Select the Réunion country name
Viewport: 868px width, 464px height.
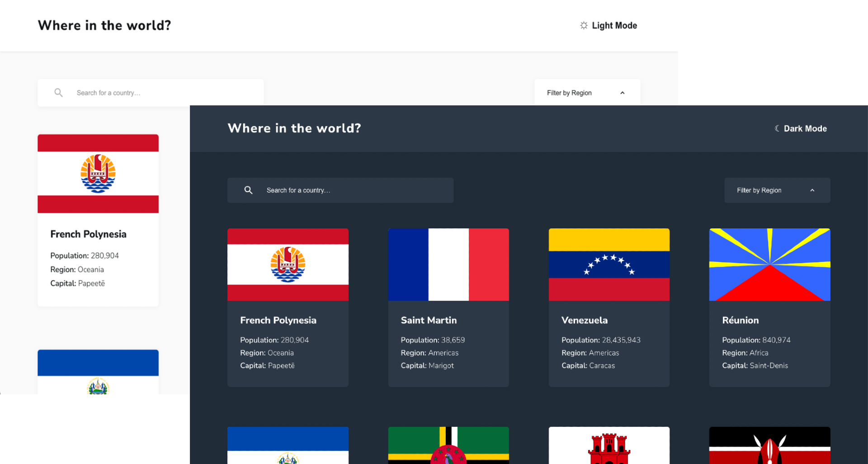(741, 320)
